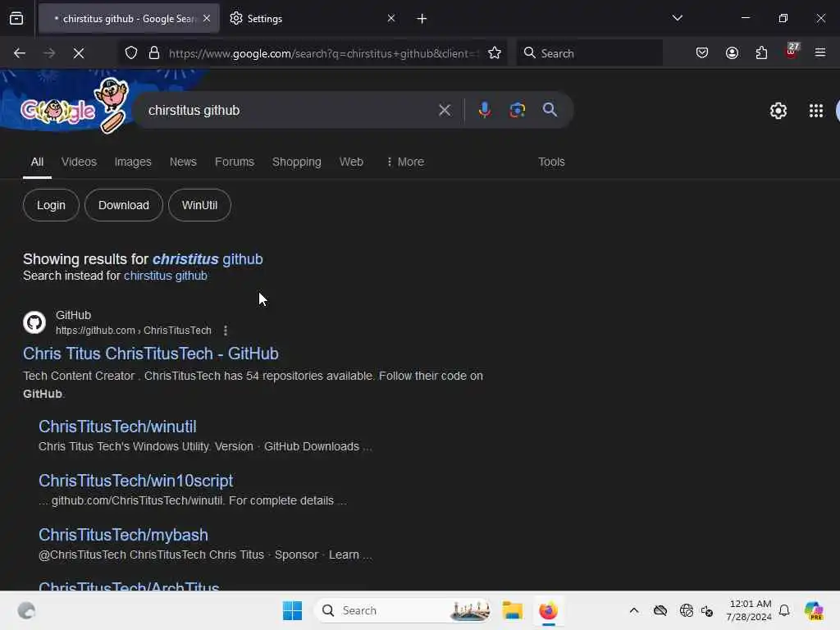Clear the Google search query
This screenshot has height=630, width=840.
click(x=444, y=111)
